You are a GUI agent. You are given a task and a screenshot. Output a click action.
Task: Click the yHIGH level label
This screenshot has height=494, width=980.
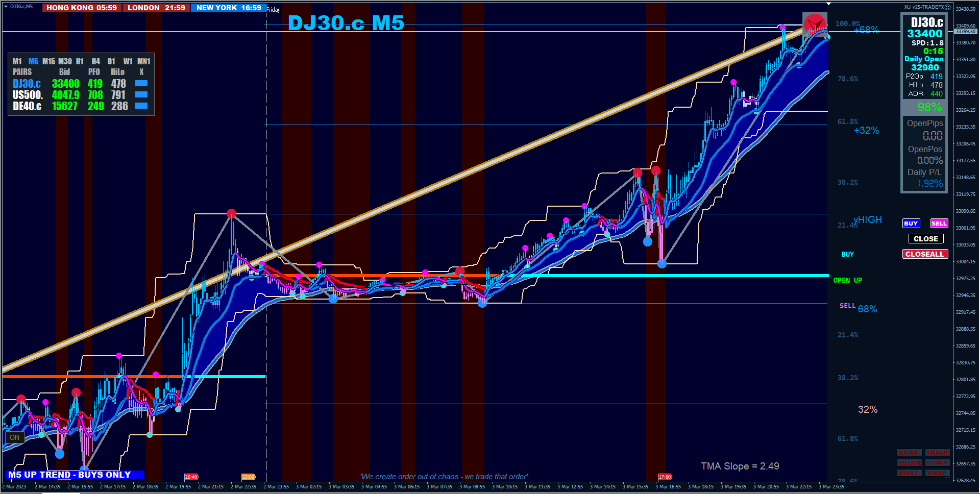[x=868, y=219]
